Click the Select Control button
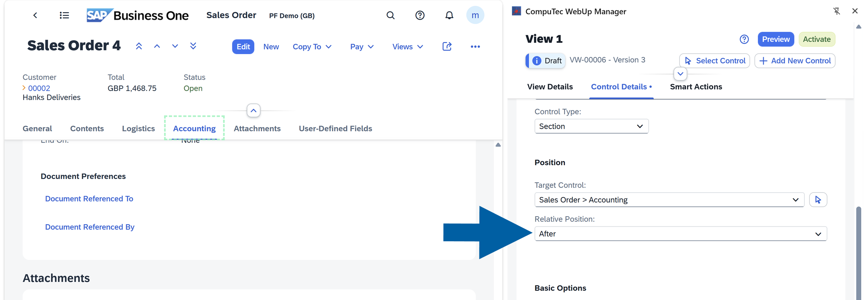 [714, 60]
